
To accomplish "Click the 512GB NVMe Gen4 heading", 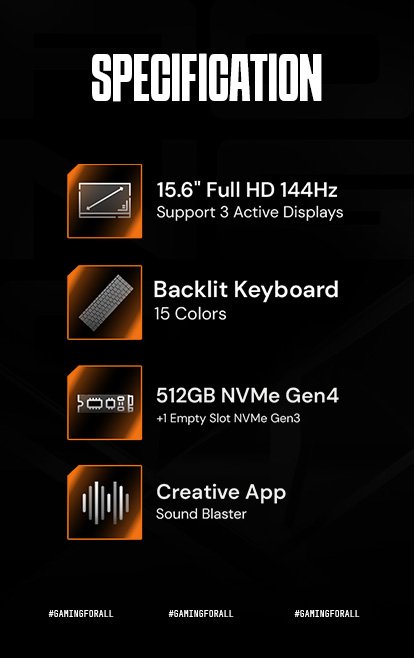I will (247, 395).
